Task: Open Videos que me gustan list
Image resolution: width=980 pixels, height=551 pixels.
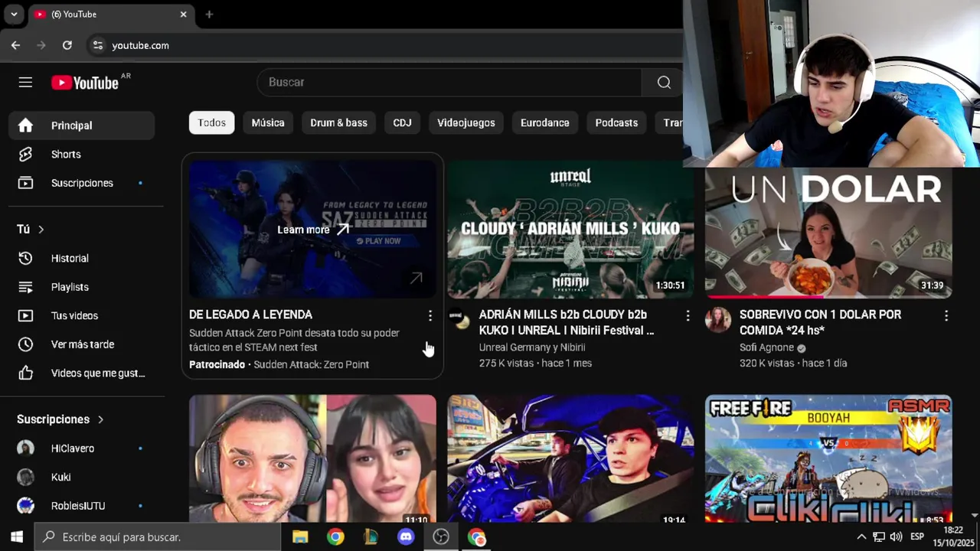Action: coord(82,373)
